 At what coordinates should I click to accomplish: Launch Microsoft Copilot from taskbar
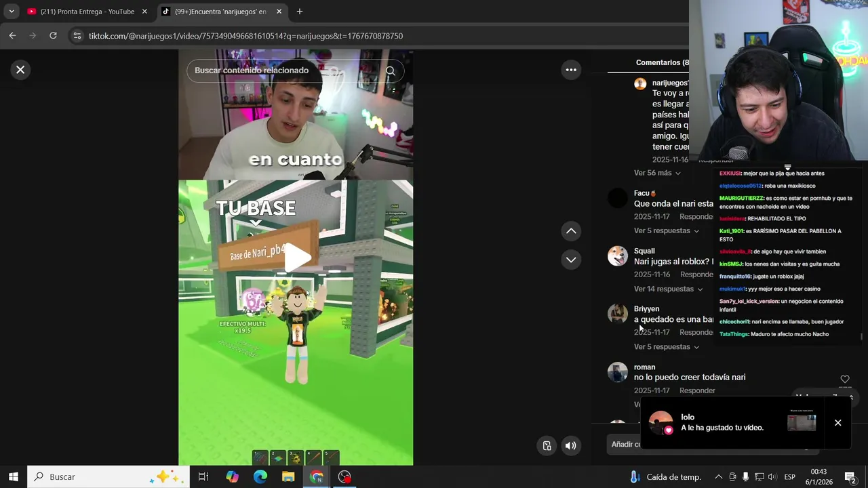pyautogui.click(x=232, y=476)
